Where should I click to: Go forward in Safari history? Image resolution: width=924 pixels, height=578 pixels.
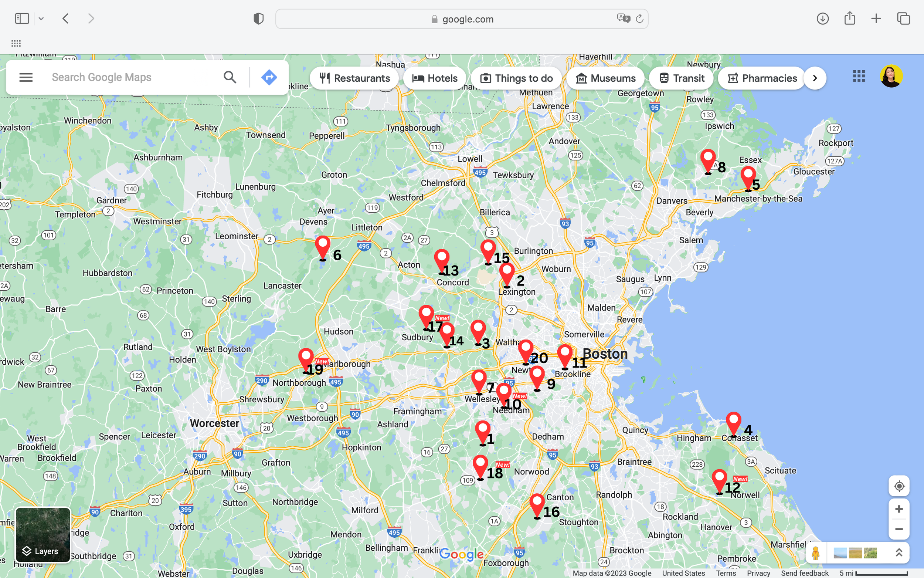(91, 18)
